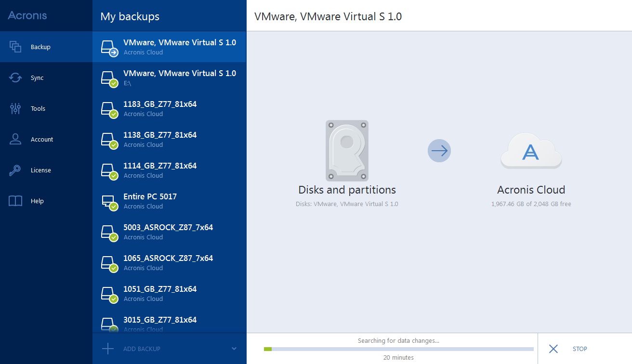
Task: Change source via Disks and partitions label
Action: pos(347,190)
